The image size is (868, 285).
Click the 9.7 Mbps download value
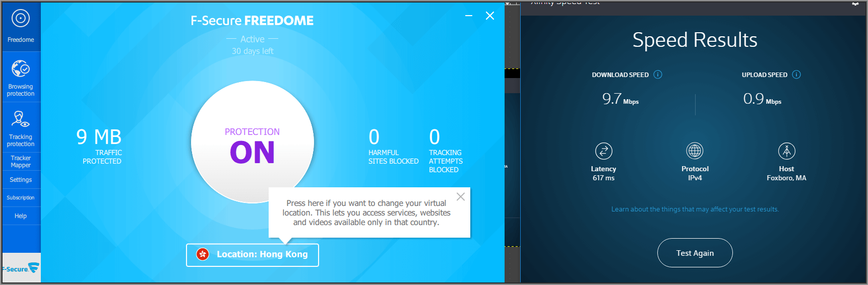621,99
